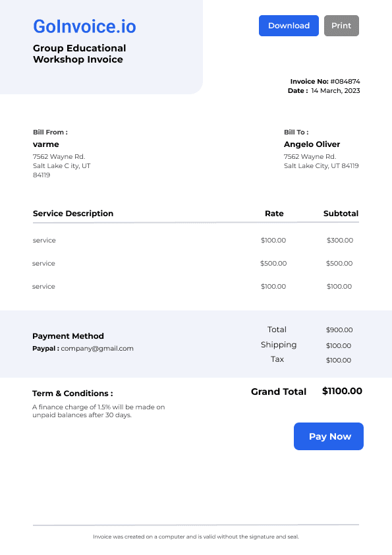
Task: Click the Bill From name varme
Action: tap(46, 144)
